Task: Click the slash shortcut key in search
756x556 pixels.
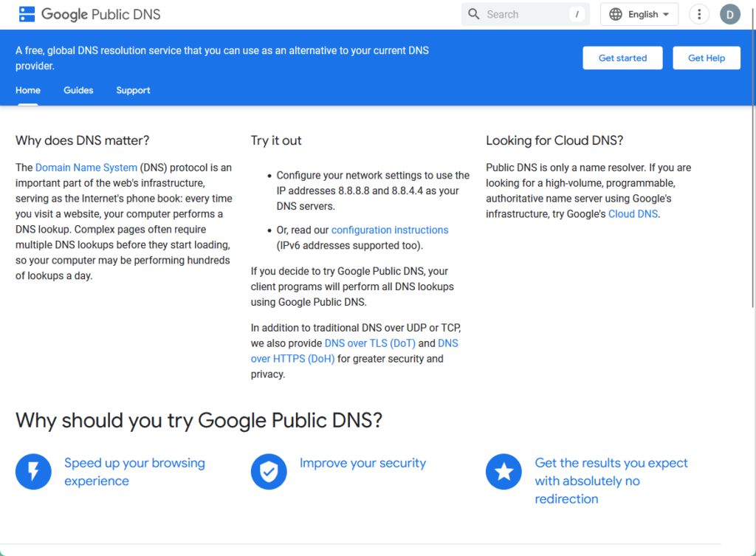Action: click(577, 14)
